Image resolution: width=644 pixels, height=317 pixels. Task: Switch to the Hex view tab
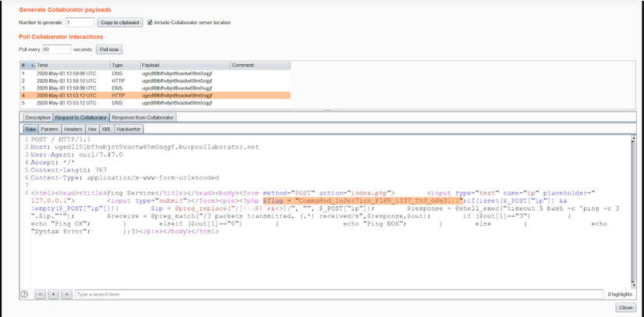pyautogui.click(x=92, y=129)
